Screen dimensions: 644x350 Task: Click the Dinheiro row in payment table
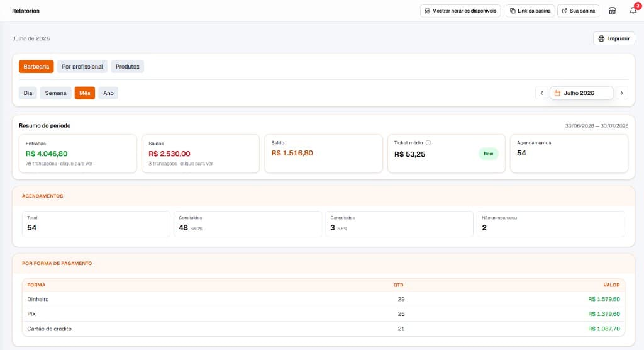coord(323,300)
